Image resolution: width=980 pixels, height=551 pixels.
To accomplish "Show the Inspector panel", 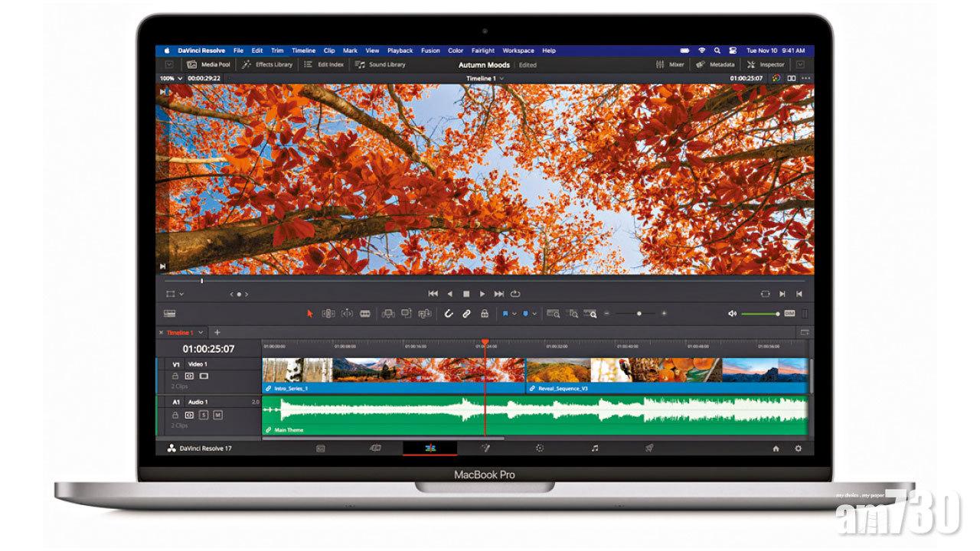I will 766,65.
